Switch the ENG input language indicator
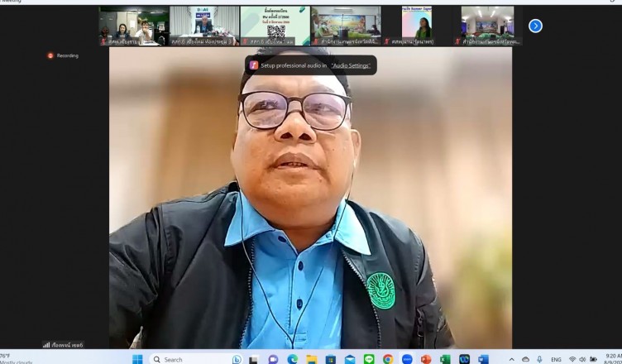622x364 pixels. (556, 359)
